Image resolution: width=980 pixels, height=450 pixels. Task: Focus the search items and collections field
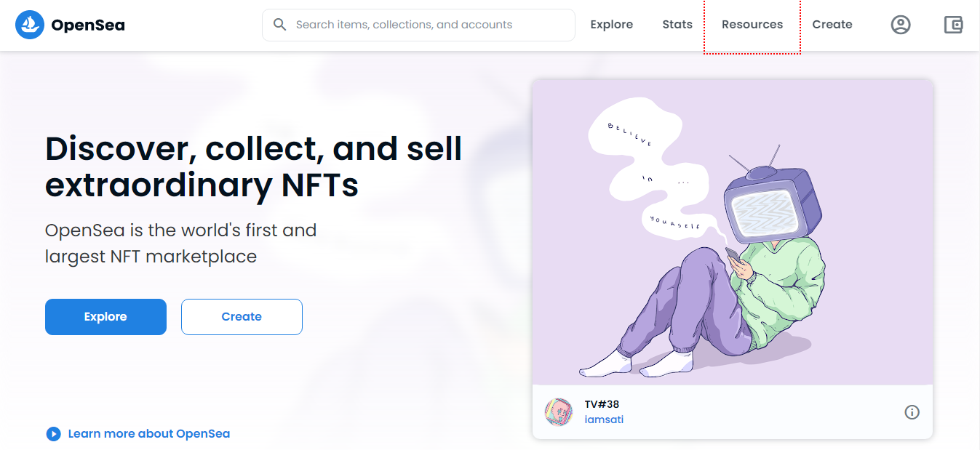429,25
